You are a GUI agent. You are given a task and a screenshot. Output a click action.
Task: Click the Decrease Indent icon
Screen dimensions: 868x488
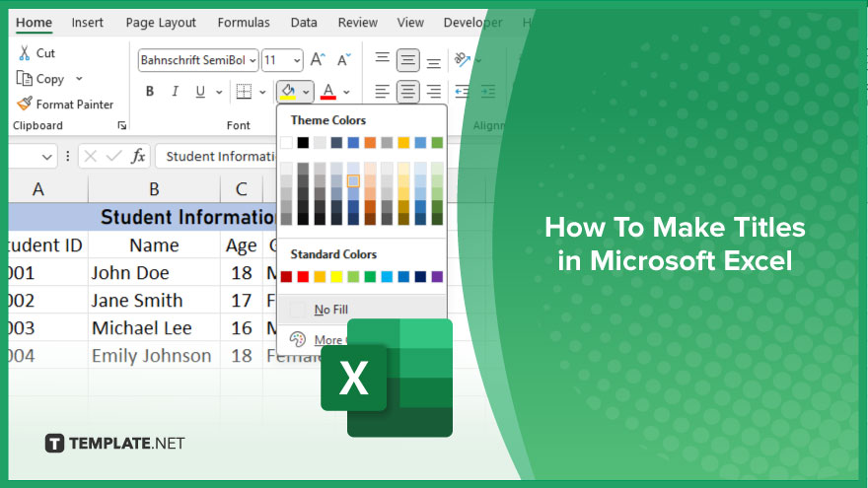click(462, 92)
